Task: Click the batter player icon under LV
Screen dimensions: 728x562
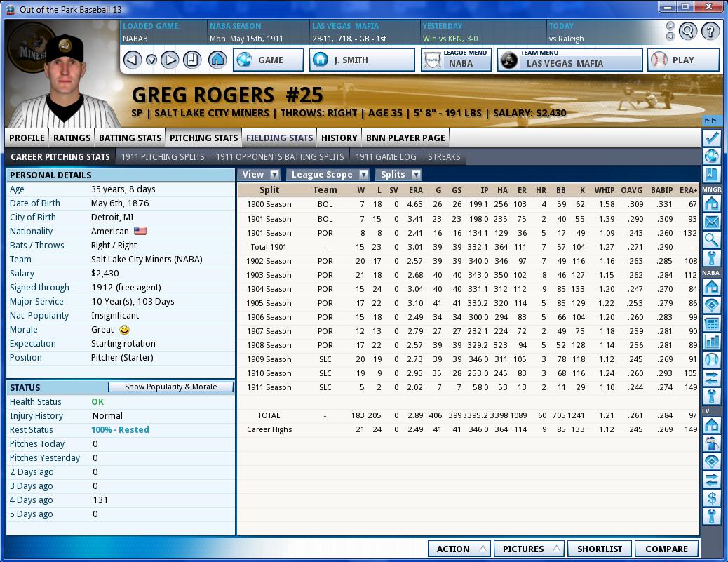Action: coord(711,443)
